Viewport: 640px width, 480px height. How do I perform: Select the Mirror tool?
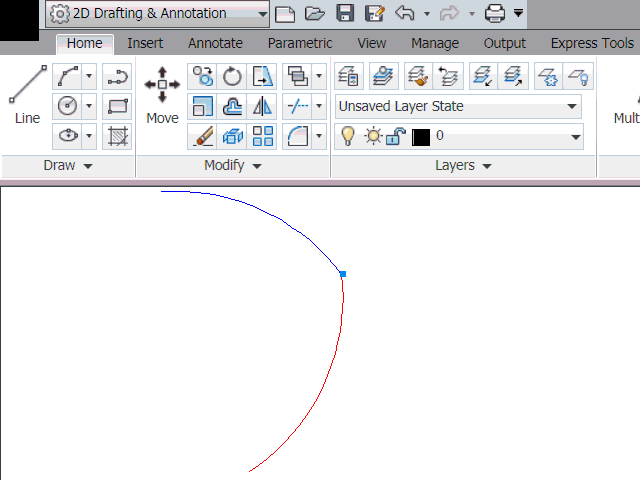pyautogui.click(x=262, y=106)
